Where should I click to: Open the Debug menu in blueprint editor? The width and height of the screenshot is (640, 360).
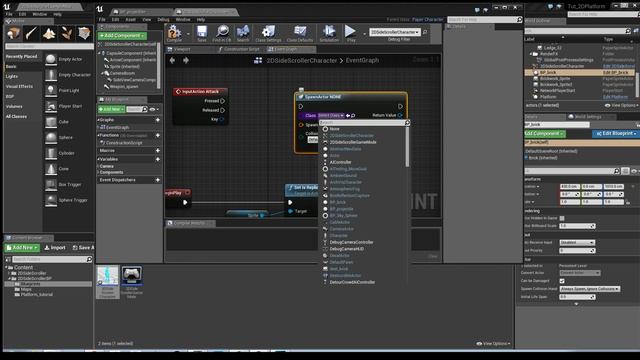pyautogui.click(x=163, y=20)
